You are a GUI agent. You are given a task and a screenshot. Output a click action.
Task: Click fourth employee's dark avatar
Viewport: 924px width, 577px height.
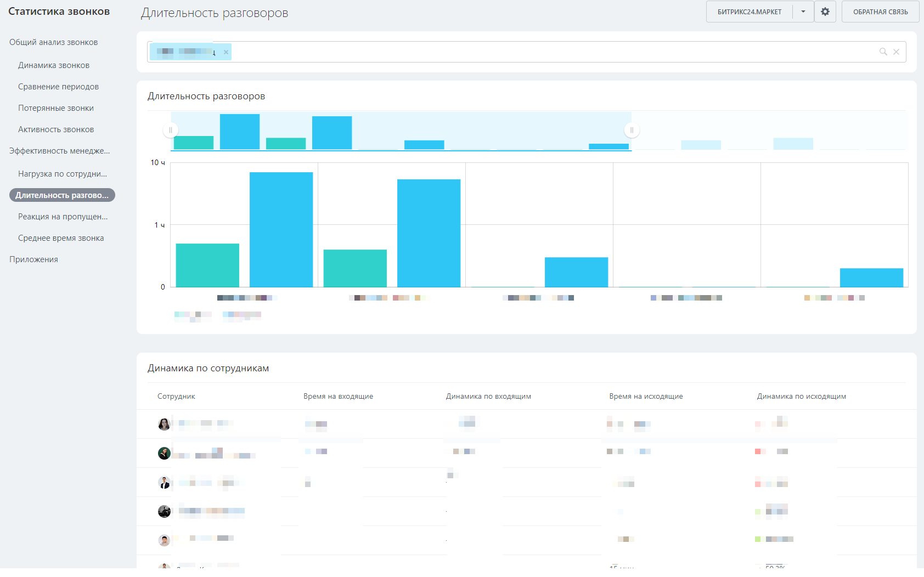(x=164, y=511)
